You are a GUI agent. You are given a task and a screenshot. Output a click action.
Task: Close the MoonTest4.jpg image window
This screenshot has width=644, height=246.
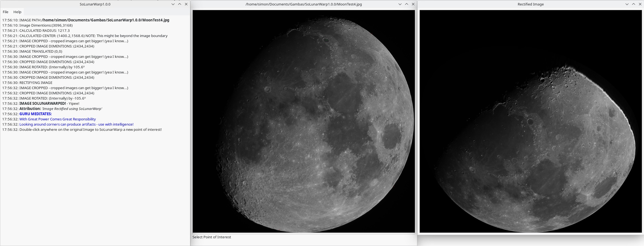[x=413, y=4]
